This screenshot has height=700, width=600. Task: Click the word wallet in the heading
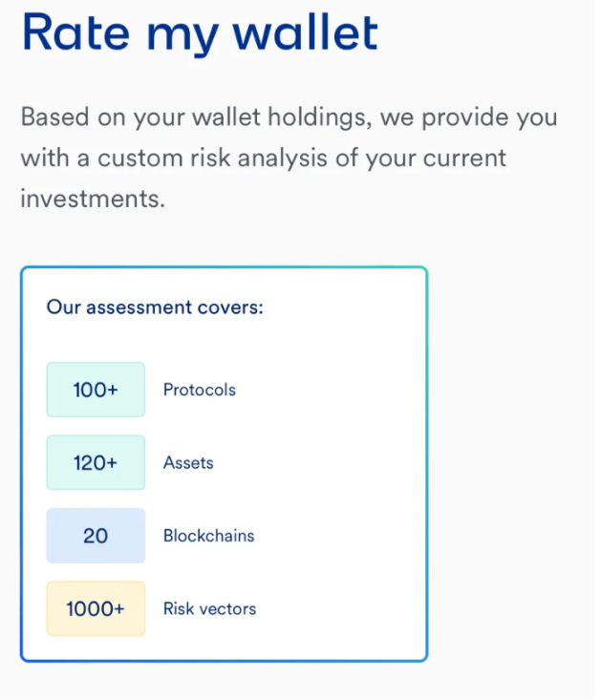coord(306,32)
